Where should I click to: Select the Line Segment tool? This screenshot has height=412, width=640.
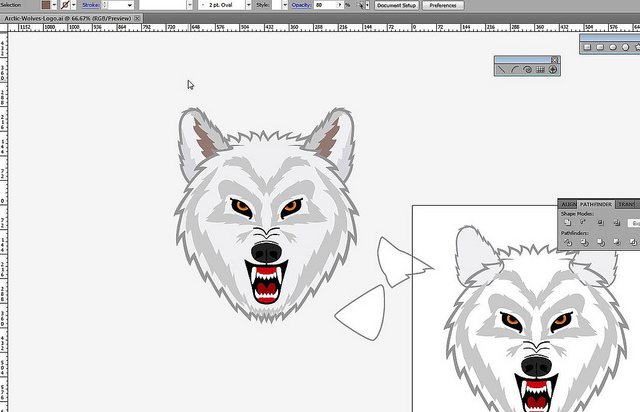[502, 69]
